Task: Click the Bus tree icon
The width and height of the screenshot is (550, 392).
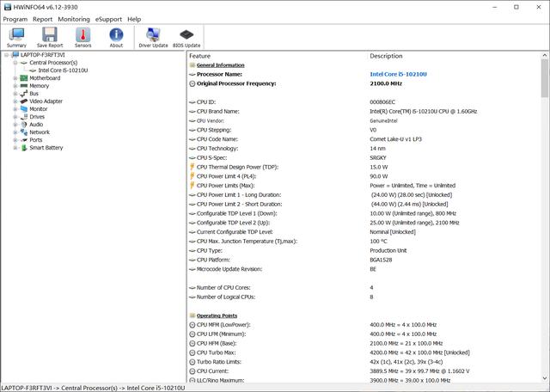Action: point(24,94)
